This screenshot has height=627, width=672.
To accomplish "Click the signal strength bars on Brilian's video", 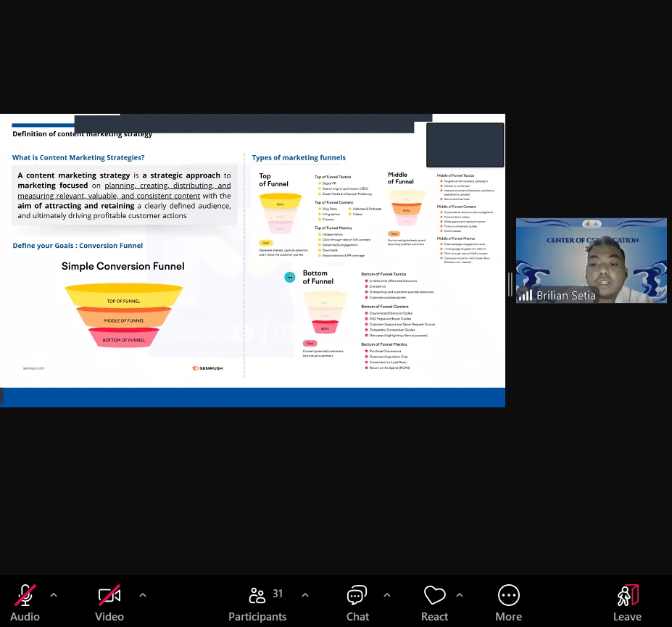I will pyautogui.click(x=525, y=295).
